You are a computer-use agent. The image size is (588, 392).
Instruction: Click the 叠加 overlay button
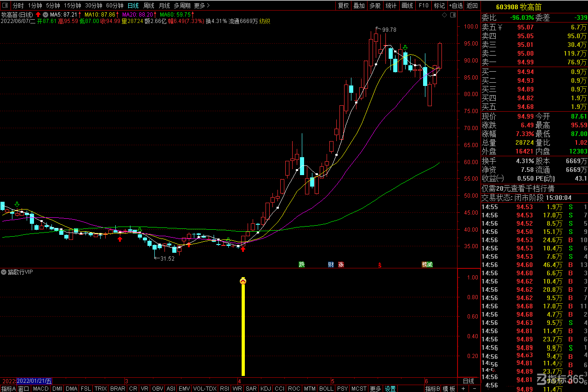tap(359, 6)
